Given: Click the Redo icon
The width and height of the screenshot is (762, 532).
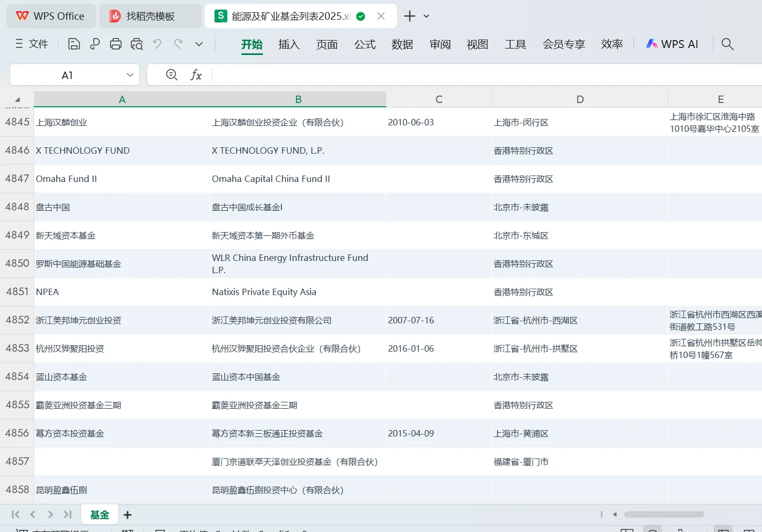Looking at the screenshot, I should coord(178,44).
